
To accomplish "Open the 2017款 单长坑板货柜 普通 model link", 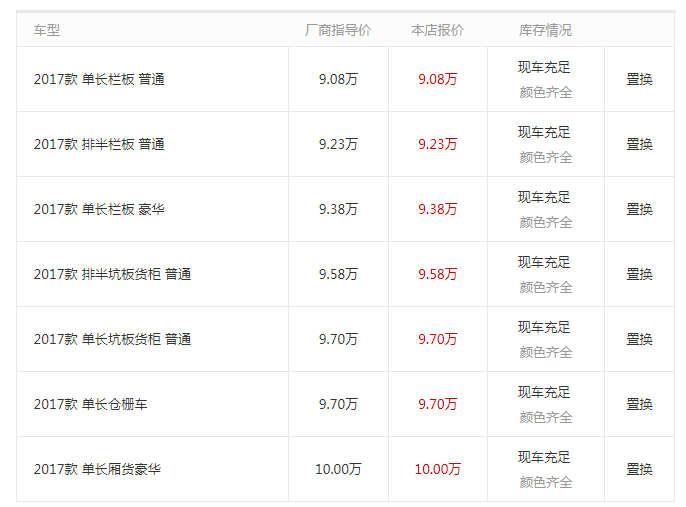I will [112, 339].
